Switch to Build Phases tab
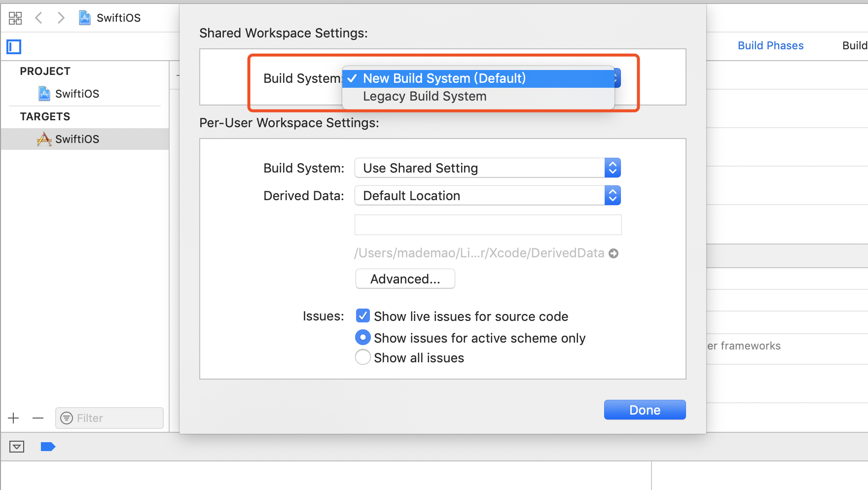This screenshot has width=868, height=490. click(x=770, y=45)
